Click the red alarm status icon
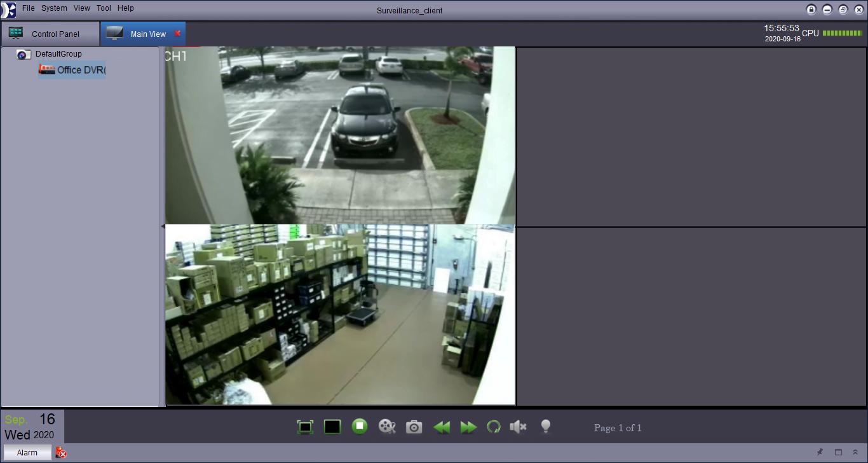Screen dimensions: 868x463 (x=61, y=453)
